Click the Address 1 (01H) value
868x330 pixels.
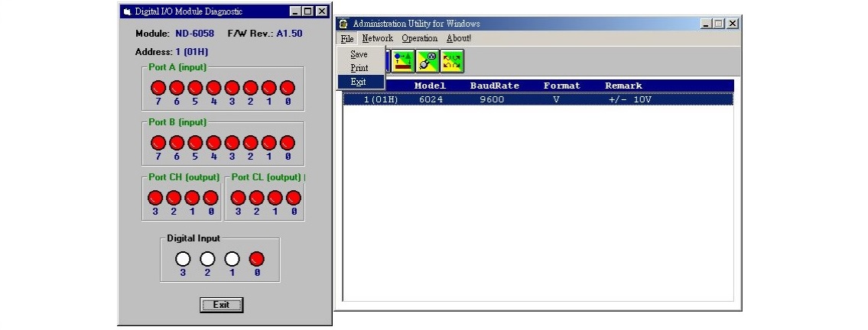coord(192,52)
